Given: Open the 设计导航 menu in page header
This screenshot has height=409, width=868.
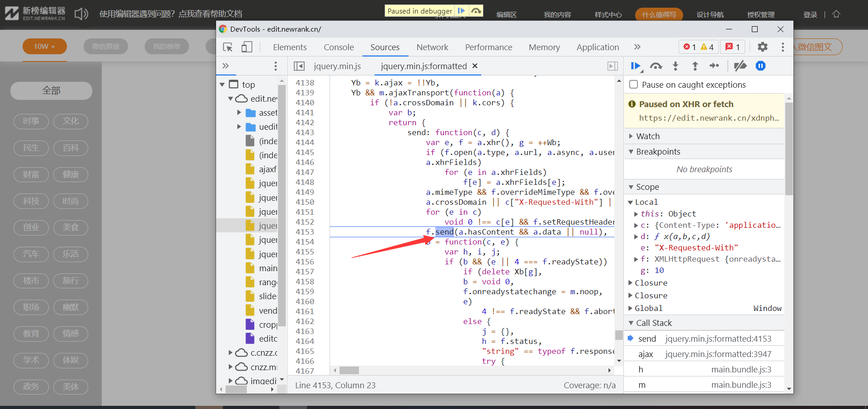Looking at the screenshot, I should 710,14.
